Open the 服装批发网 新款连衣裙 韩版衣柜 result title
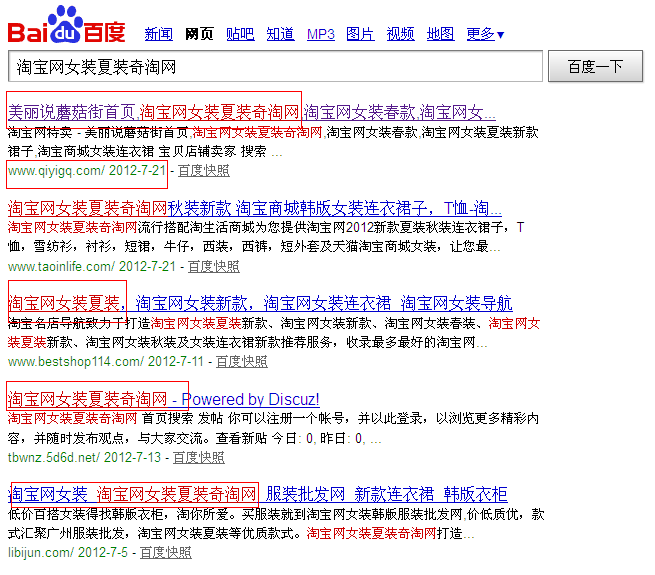The image size is (655, 575). click(x=257, y=495)
